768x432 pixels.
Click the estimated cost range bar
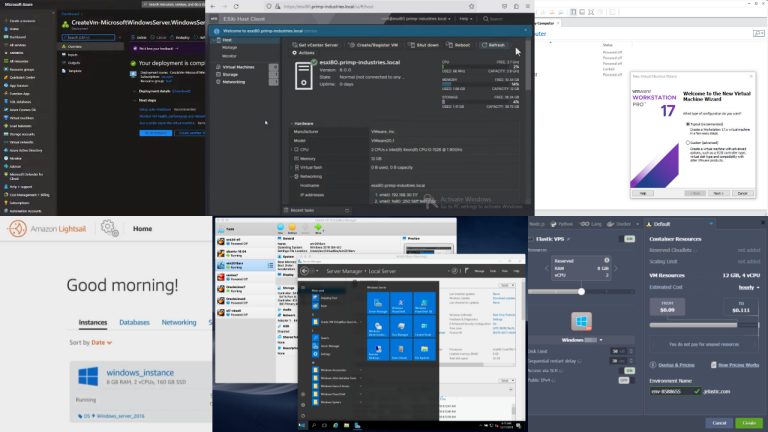point(704,325)
